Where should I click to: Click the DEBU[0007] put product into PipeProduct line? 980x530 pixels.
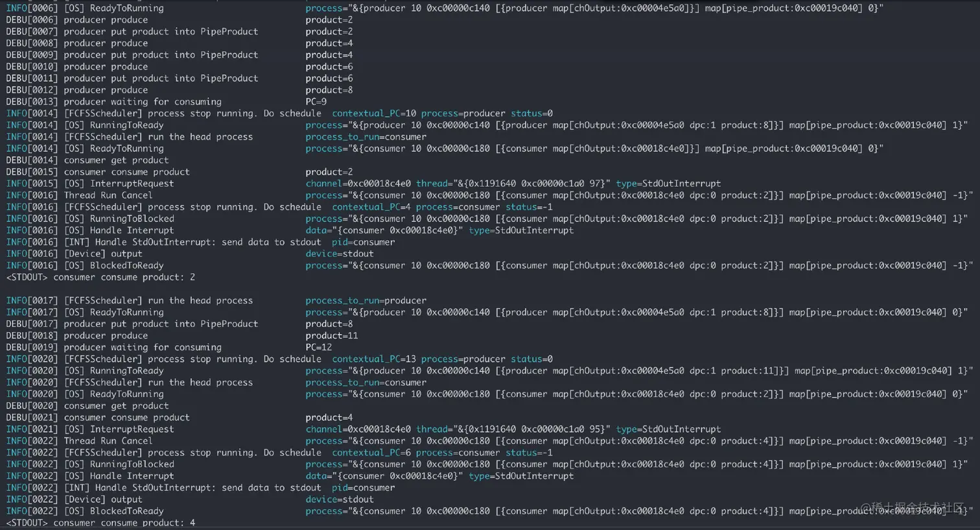(180, 31)
